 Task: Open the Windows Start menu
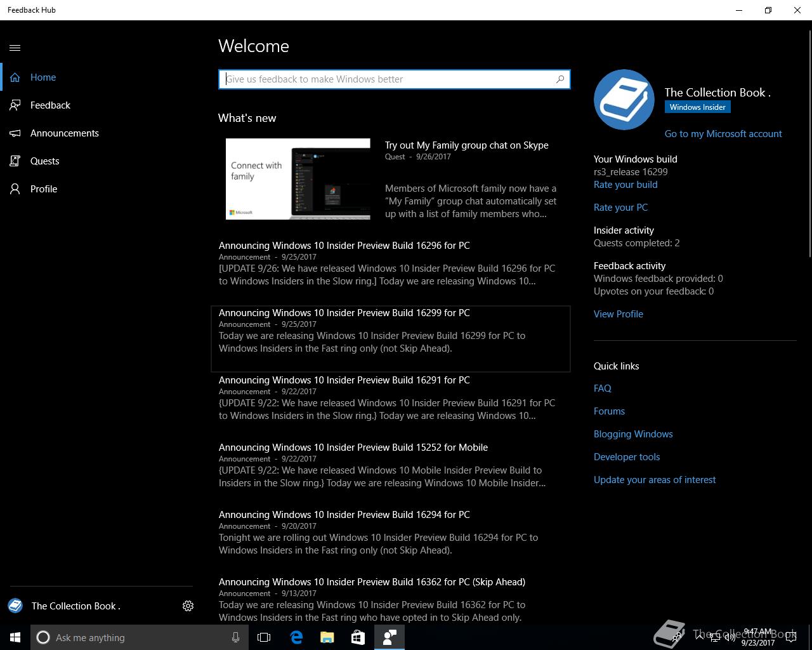(x=15, y=637)
